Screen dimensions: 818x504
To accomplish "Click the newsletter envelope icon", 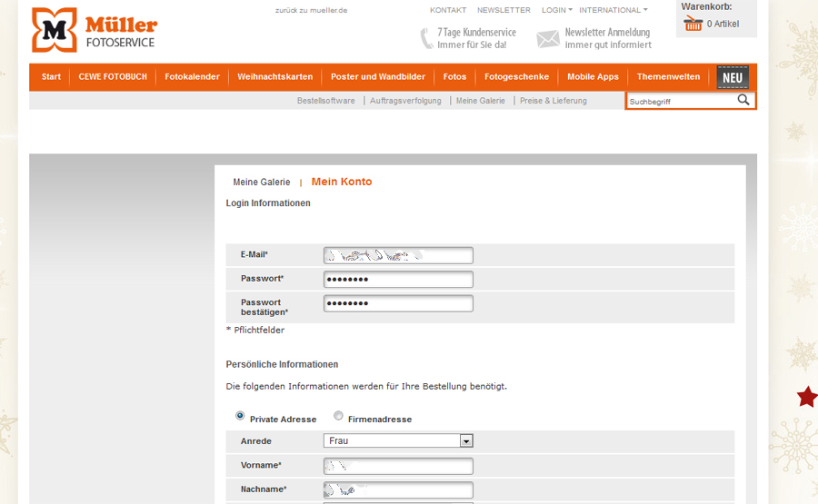I will point(548,38).
